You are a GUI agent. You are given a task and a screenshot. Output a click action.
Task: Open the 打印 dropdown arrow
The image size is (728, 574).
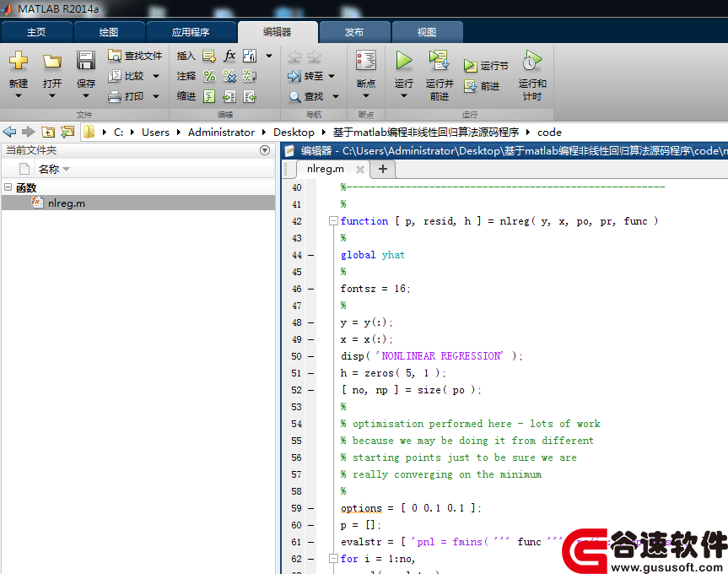156,96
